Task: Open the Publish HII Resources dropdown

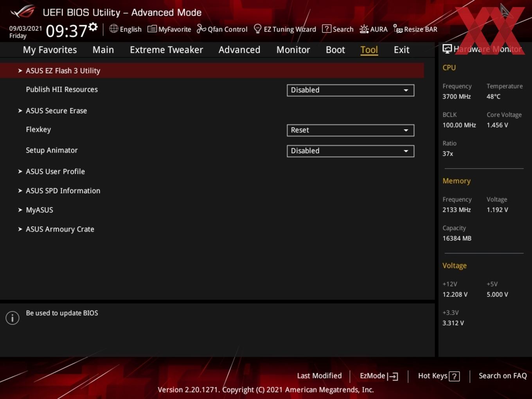Action: [x=350, y=90]
